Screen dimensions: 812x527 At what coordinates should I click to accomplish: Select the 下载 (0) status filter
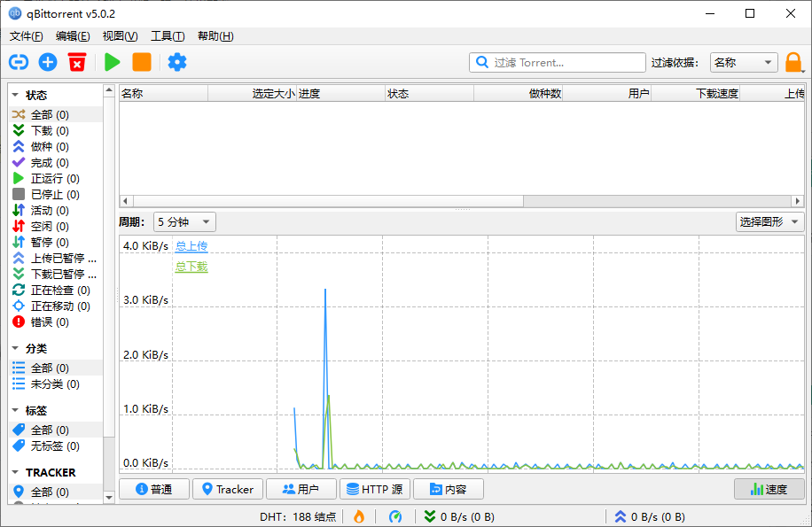point(56,130)
